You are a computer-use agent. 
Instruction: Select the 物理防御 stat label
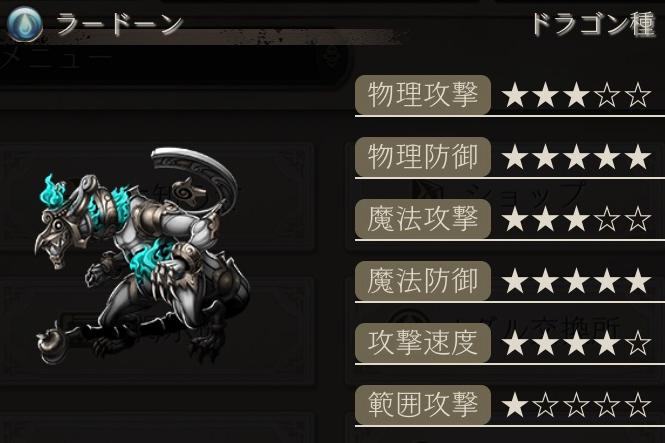[x=423, y=157]
